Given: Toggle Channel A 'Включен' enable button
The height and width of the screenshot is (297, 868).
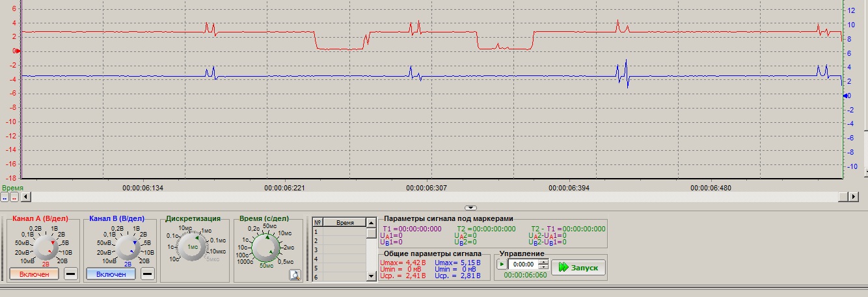Looking at the screenshot, I should tap(34, 274).
